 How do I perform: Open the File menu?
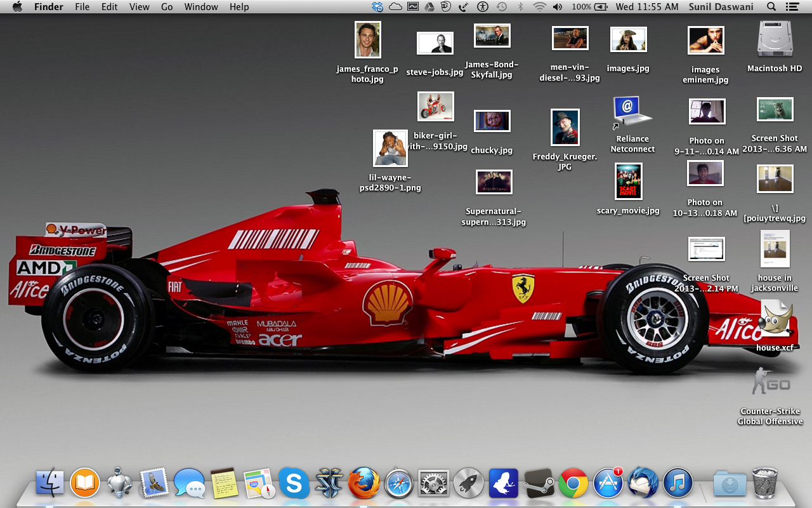[x=82, y=7]
